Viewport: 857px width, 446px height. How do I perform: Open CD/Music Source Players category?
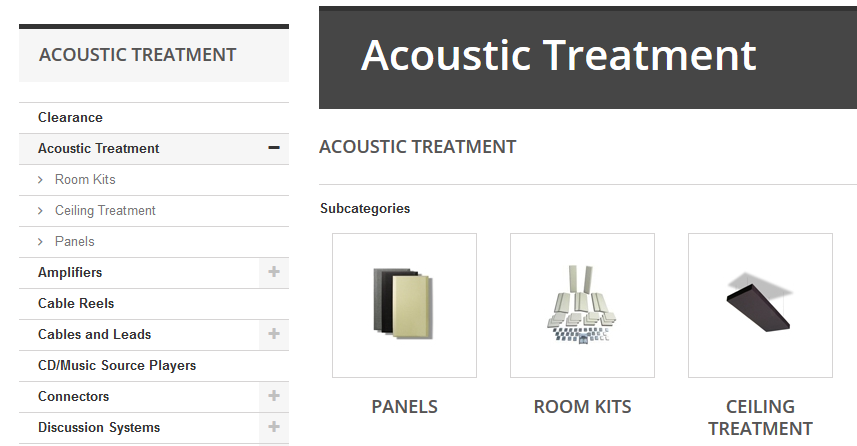[117, 365]
